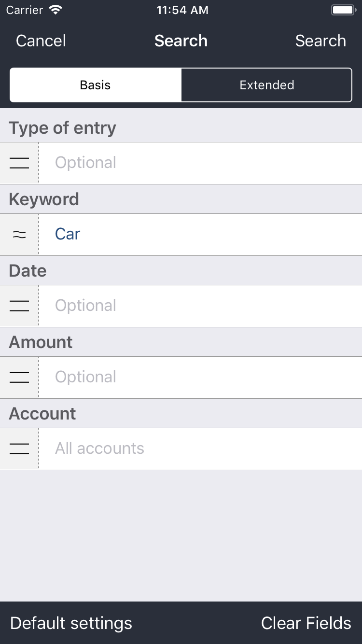Tap equals operator icon for Type of entry
The height and width of the screenshot is (644, 362).
[19, 163]
